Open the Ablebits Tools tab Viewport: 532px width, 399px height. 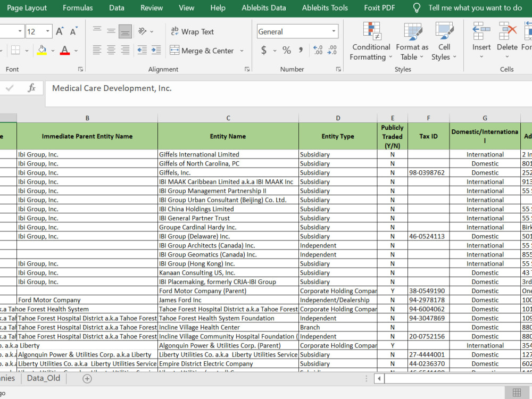click(325, 8)
